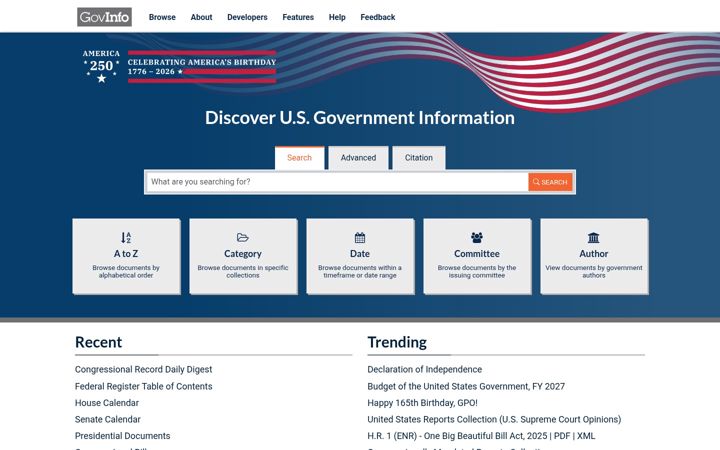Open the Feedback link in navigation

point(377,17)
